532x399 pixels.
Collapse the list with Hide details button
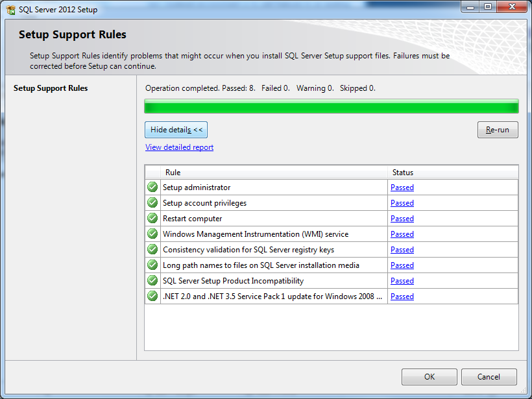tap(176, 130)
